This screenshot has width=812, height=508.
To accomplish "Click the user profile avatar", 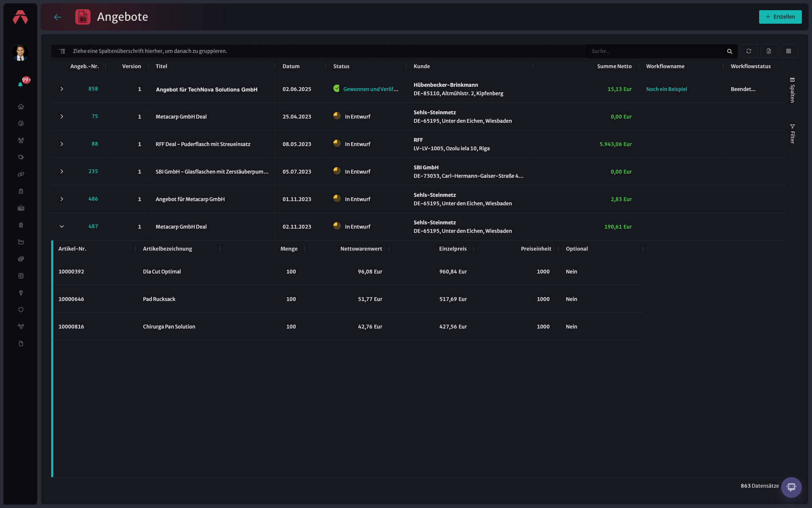I will 20,53.
